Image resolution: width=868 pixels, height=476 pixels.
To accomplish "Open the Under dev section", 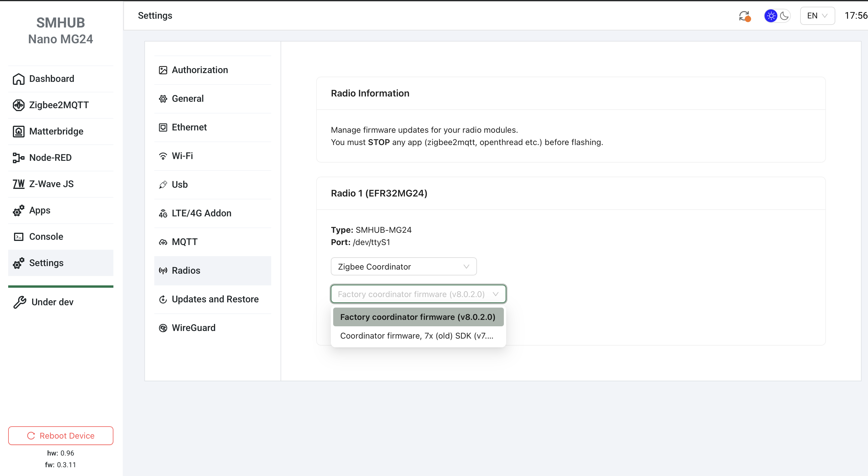I will pos(61,302).
